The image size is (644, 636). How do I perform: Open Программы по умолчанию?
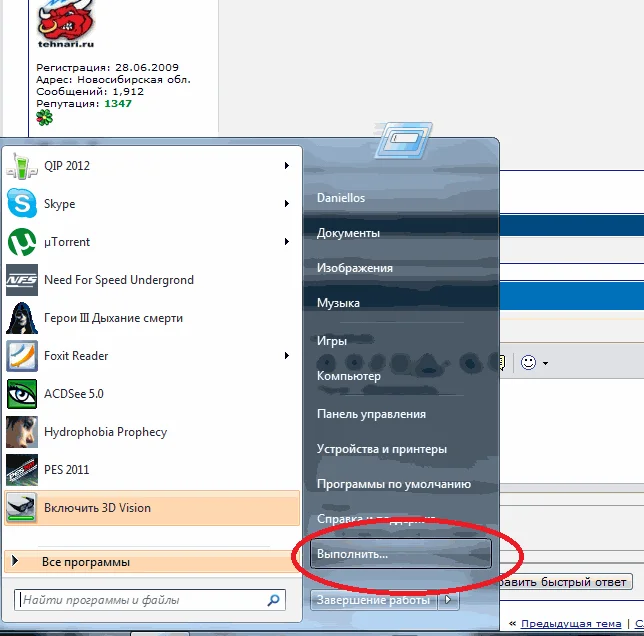(x=394, y=484)
